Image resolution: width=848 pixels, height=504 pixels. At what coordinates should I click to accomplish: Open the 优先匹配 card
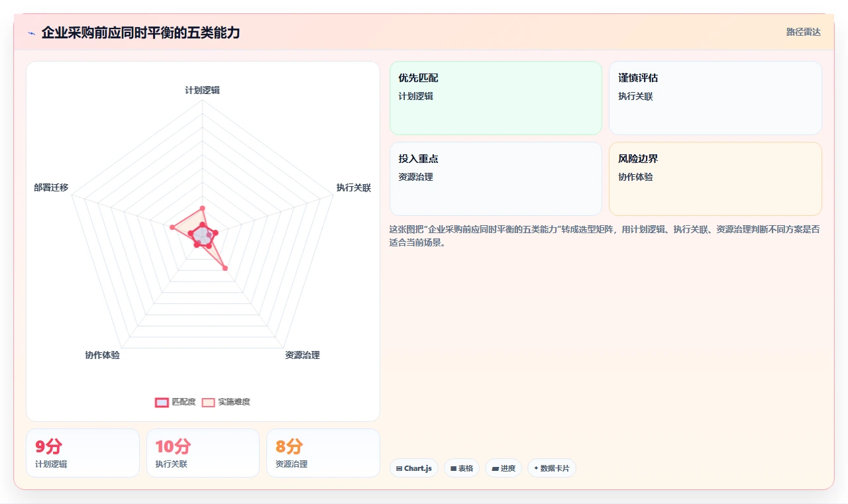[496, 98]
